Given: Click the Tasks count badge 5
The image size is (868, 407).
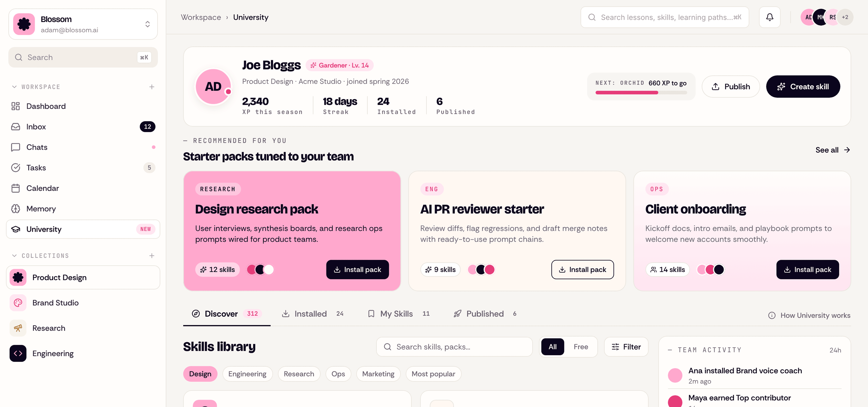Looking at the screenshot, I should pos(149,168).
